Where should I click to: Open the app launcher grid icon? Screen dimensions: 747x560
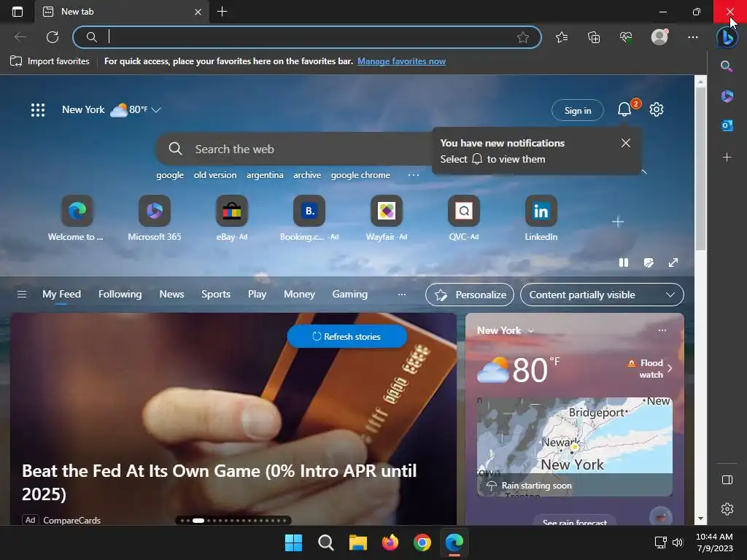pos(38,110)
